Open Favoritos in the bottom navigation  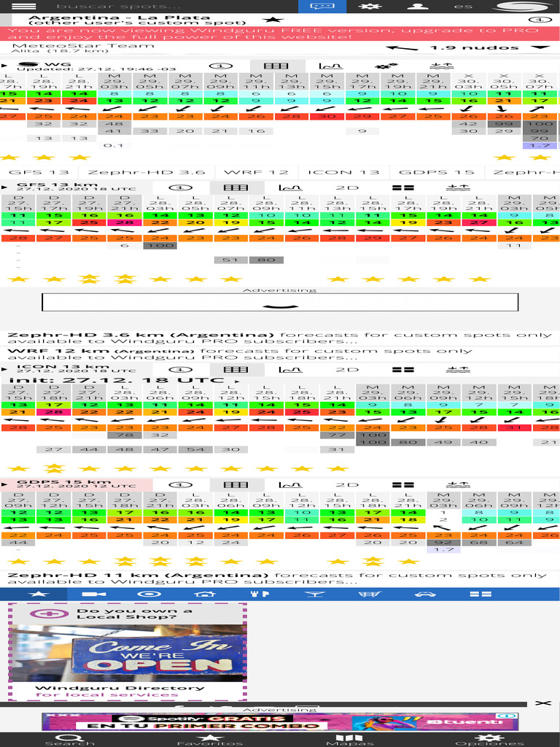209,740
